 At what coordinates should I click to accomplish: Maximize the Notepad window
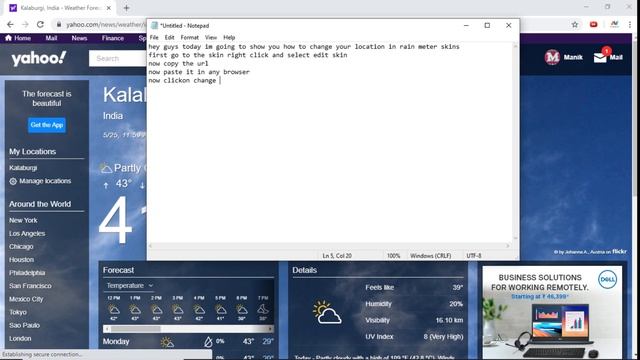[x=487, y=25]
